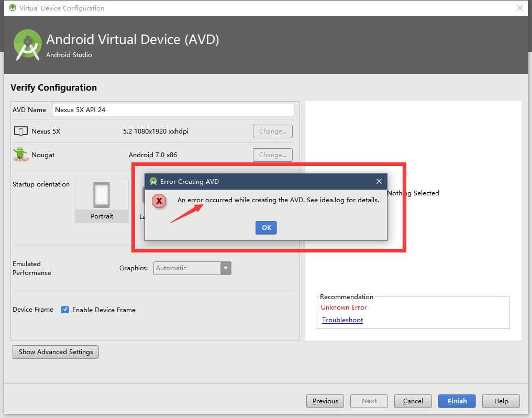532x418 pixels.
Task: Select the Portrait orientation thumbnail
Action: (102, 202)
